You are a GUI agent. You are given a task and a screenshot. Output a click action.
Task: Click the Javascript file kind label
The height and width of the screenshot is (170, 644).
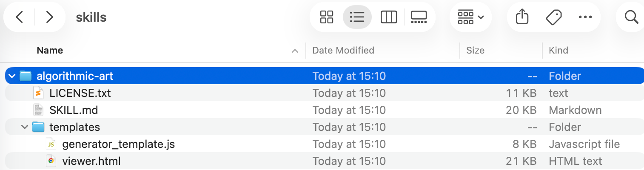click(584, 144)
